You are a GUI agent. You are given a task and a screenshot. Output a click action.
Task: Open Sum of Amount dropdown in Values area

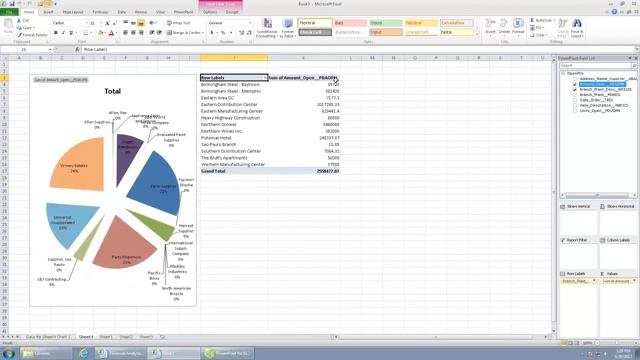[x=634, y=281]
